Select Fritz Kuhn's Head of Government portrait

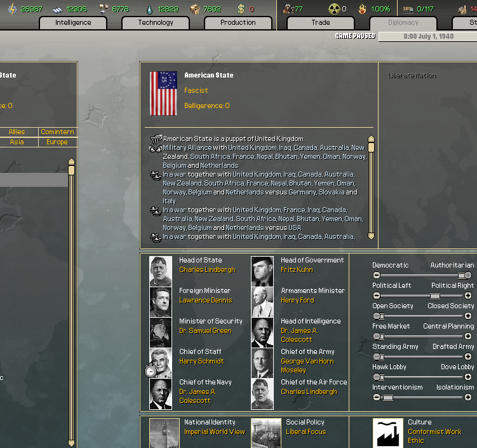click(262, 271)
